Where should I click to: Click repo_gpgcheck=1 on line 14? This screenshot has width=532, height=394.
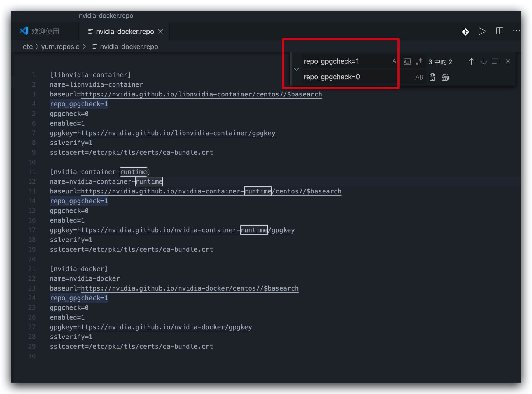coord(79,201)
